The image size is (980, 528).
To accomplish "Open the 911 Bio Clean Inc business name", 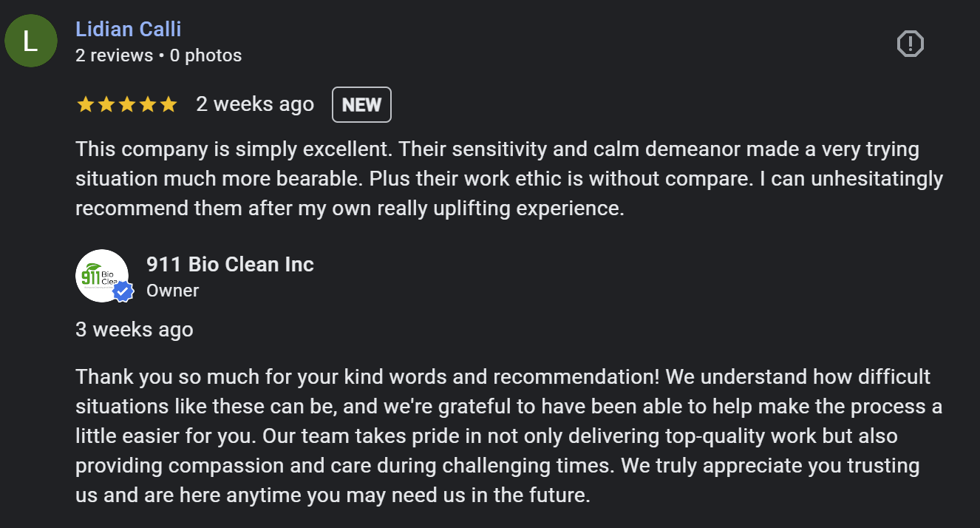I will click(231, 264).
